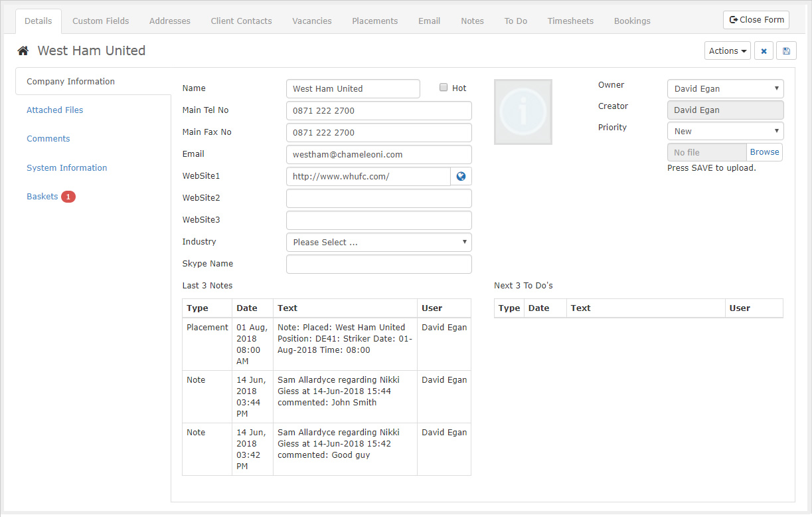
Task: Select the To Do tab
Action: tap(516, 21)
